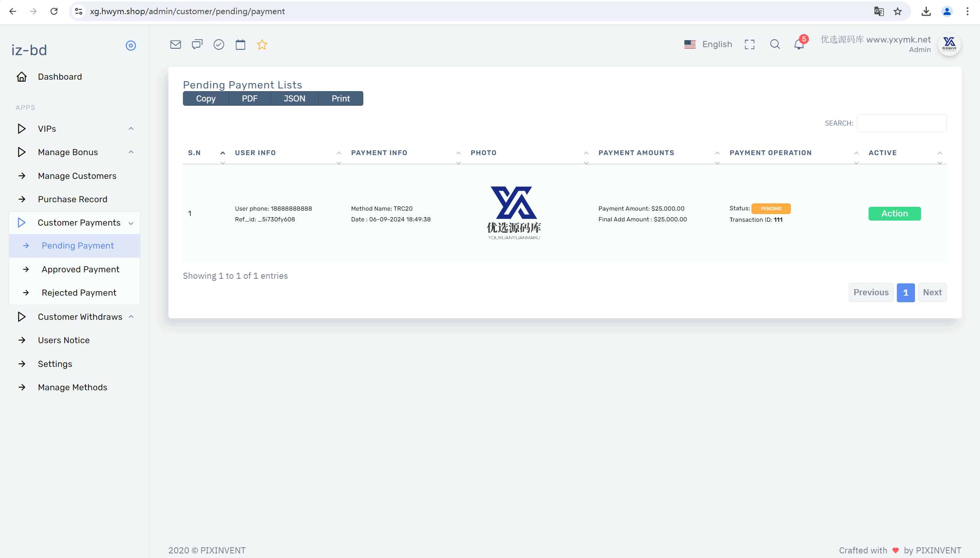Open the email envelope icon

(175, 44)
